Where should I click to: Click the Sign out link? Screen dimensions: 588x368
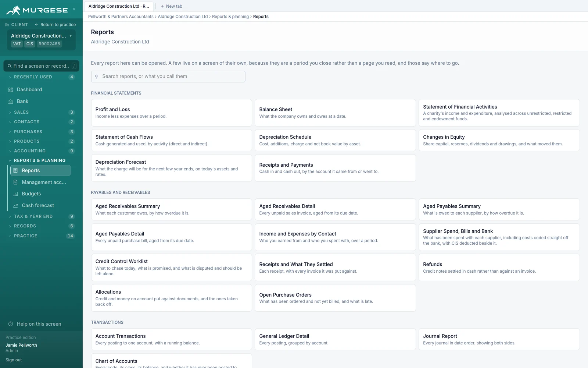tap(14, 360)
